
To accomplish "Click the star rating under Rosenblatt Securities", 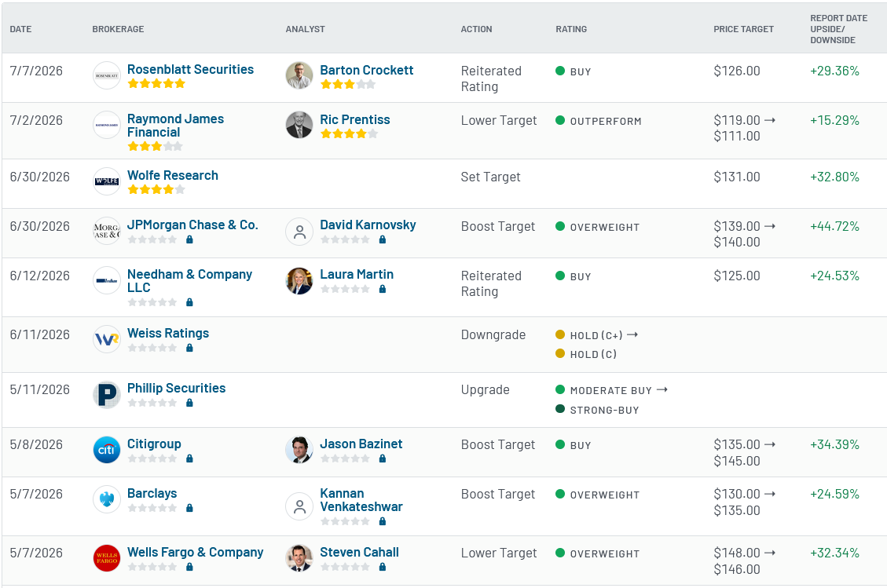I will point(156,84).
